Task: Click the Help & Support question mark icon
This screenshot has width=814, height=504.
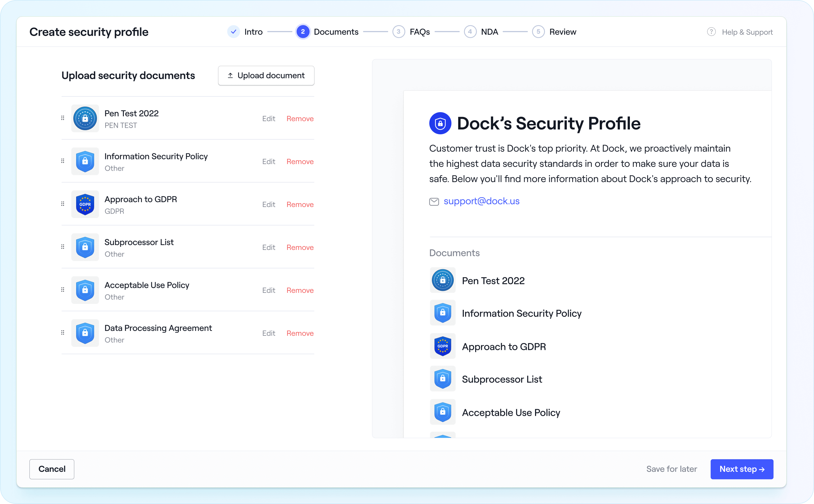Action: click(711, 31)
